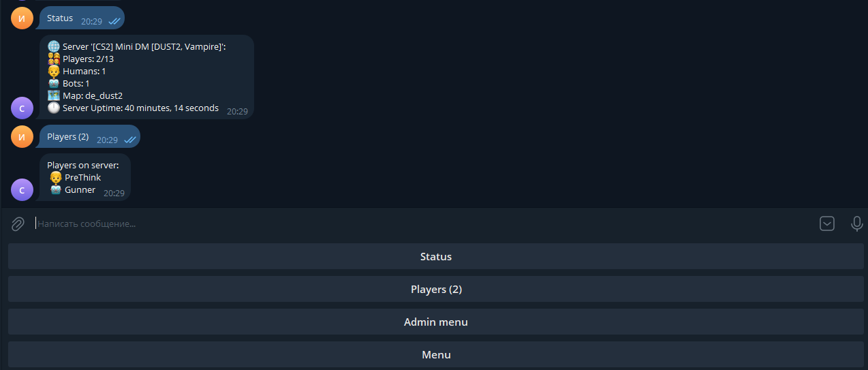Click the microphone voice message icon

click(x=857, y=223)
